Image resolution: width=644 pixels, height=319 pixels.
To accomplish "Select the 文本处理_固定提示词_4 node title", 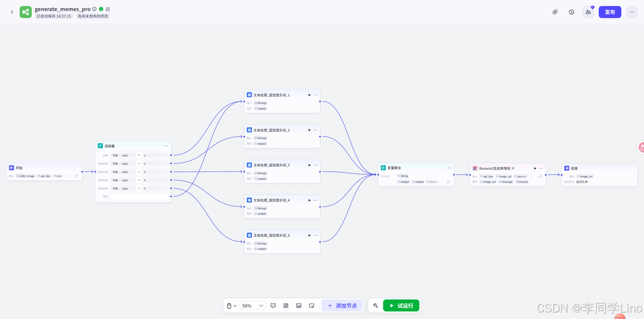I will pyautogui.click(x=272, y=200).
